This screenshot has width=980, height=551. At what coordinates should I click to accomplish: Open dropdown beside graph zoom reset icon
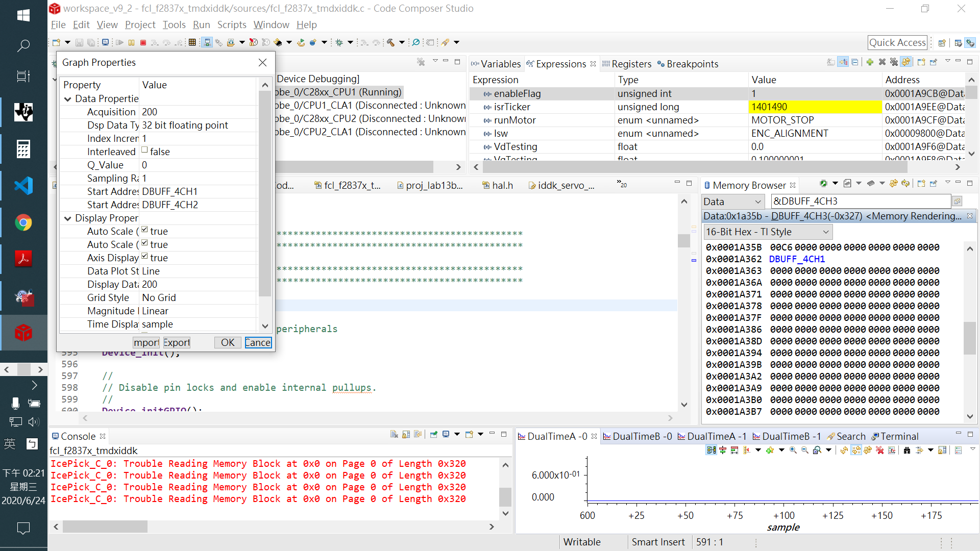tap(828, 450)
